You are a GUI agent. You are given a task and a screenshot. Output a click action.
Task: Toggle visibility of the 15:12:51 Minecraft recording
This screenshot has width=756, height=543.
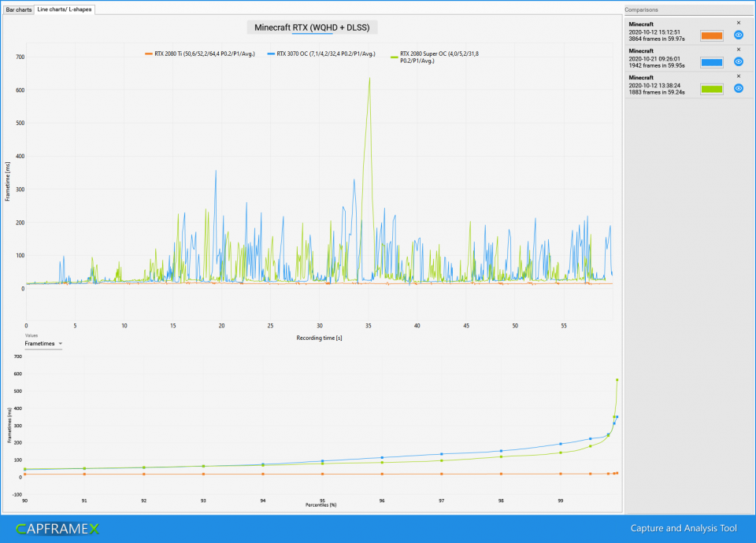[738, 35]
